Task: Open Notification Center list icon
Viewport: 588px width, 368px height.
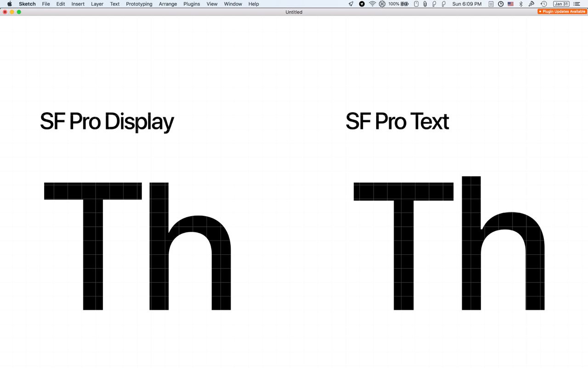Action: (x=577, y=4)
